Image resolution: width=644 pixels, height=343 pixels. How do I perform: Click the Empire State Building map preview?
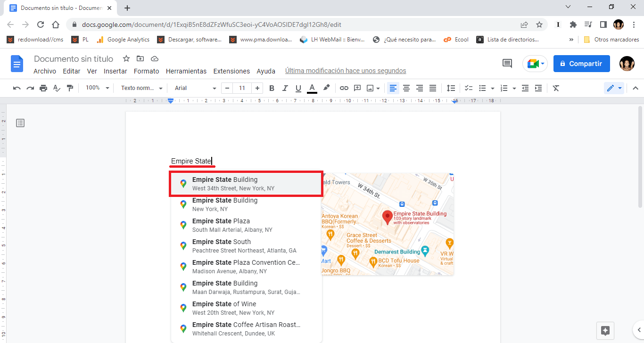(x=388, y=224)
